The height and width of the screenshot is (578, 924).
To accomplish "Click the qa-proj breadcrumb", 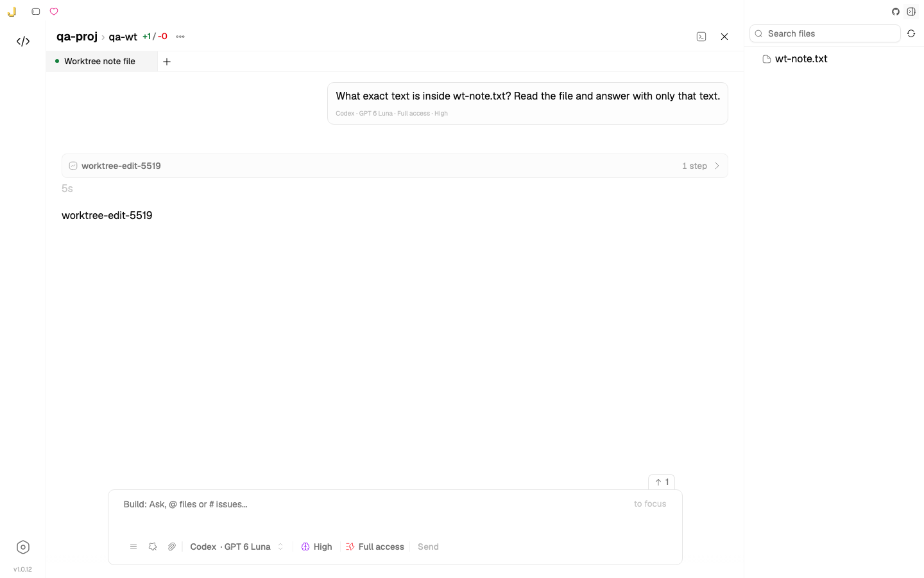I will tap(77, 37).
